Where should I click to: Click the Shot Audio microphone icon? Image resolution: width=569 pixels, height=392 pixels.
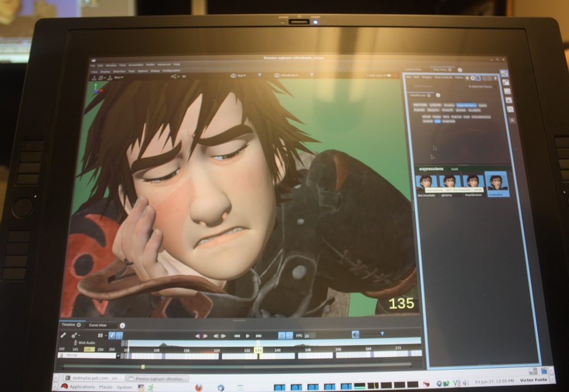(x=76, y=343)
